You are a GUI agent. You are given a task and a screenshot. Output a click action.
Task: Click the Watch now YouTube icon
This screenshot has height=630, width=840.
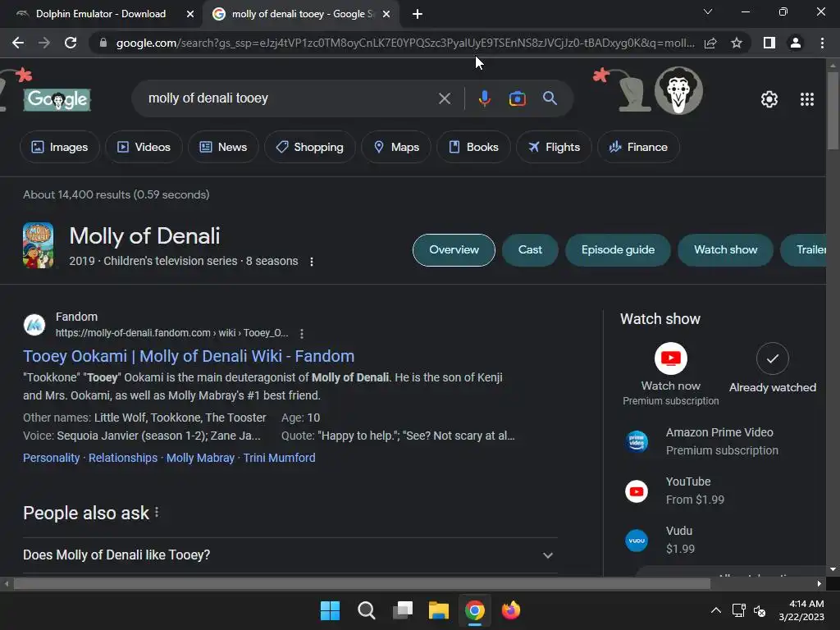coord(671,358)
